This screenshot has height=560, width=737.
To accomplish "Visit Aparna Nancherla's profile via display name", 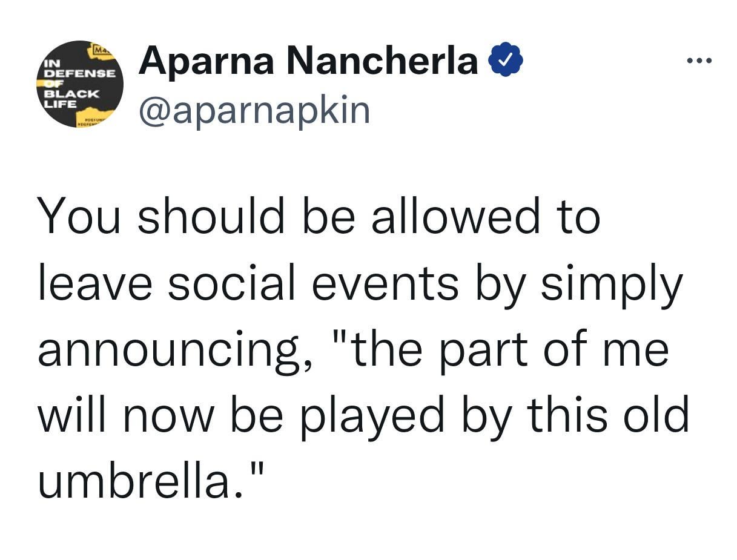I will [308, 61].
